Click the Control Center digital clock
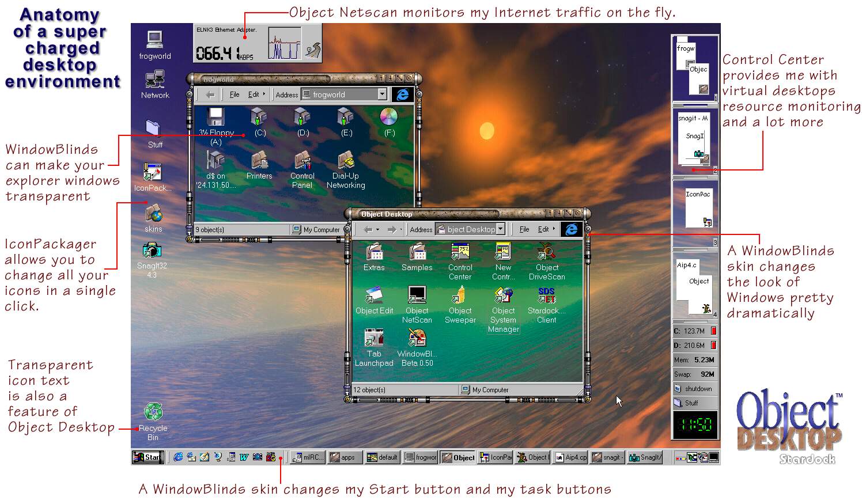This screenshot has height=504, width=862. pyautogui.click(x=695, y=425)
